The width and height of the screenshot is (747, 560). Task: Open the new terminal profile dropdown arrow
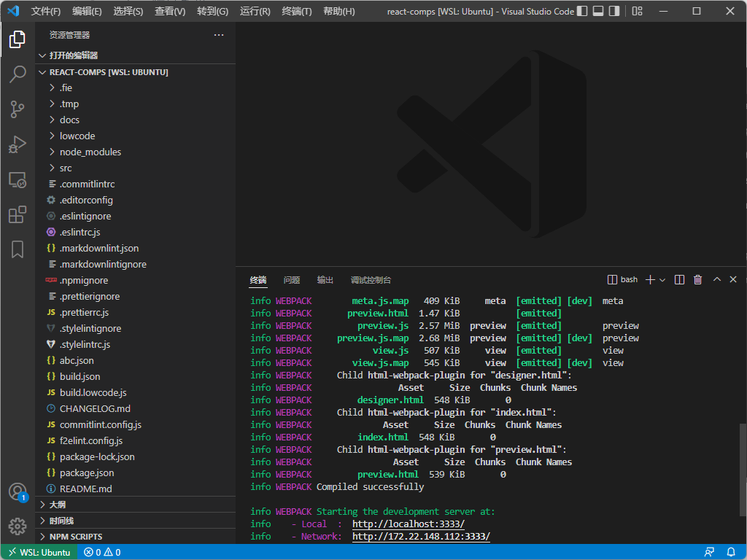tap(662, 280)
